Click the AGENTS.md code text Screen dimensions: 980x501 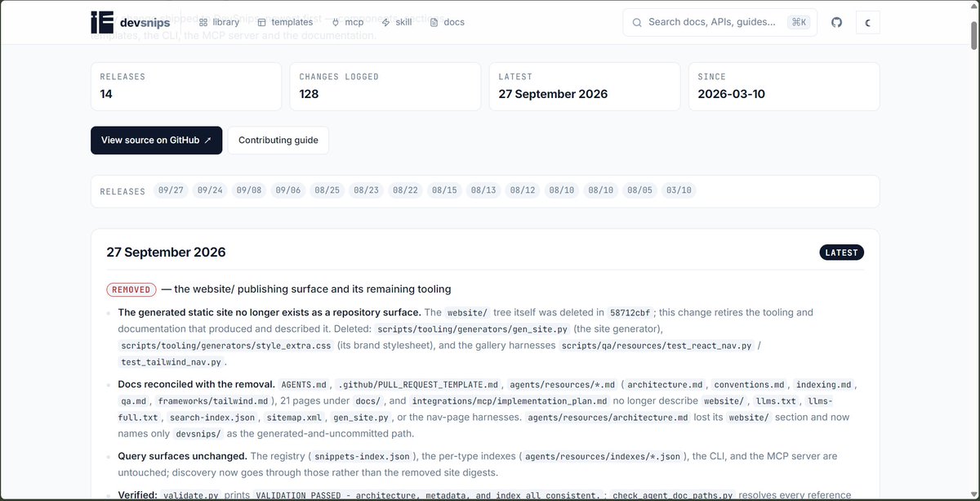(x=303, y=384)
